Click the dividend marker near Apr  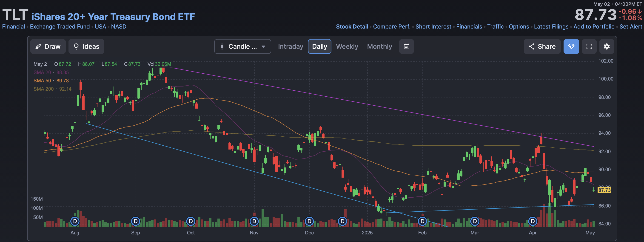[533, 221]
